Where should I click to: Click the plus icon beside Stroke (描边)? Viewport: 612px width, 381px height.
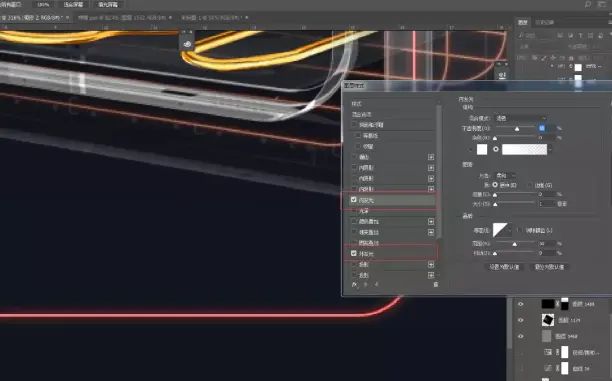point(431,157)
